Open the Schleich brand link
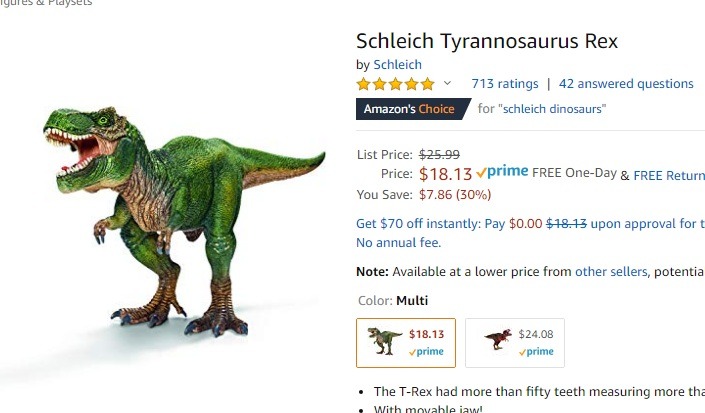Image resolution: width=705 pixels, height=413 pixels. (398, 65)
